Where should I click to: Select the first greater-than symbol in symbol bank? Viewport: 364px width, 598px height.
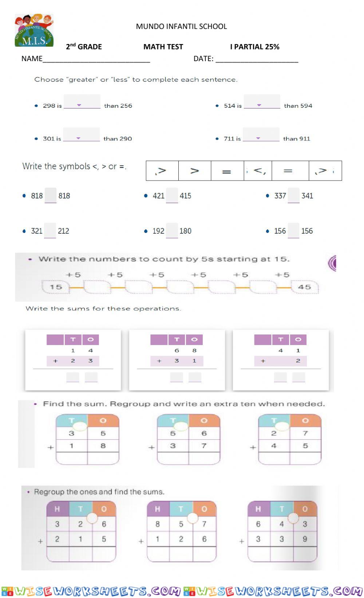[x=162, y=171]
